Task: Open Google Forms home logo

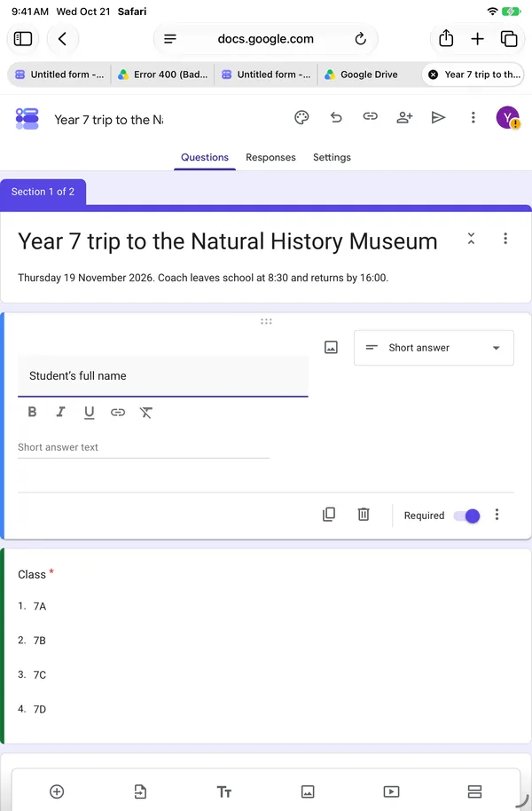Action: click(x=27, y=118)
